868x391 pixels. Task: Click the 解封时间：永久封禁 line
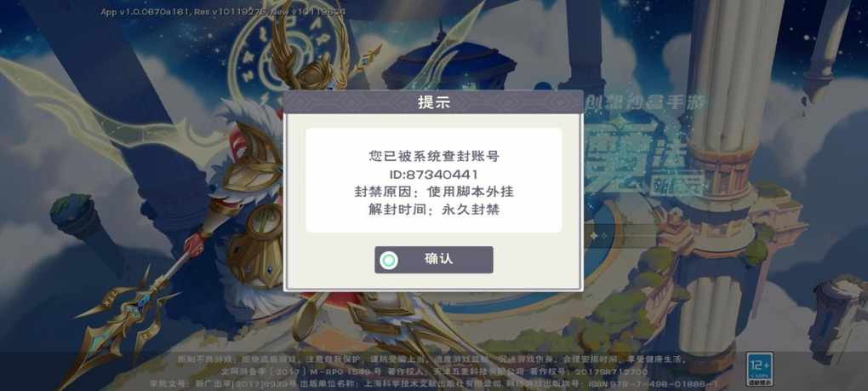(434, 210)
